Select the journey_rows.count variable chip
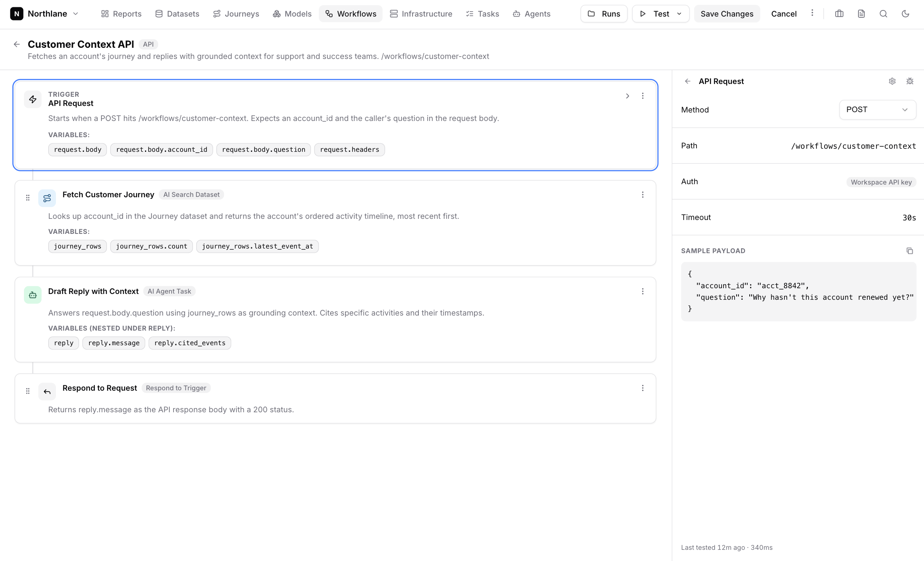Image resolution: width=924 pixels, height=561 pixels. tap(152, 246)
